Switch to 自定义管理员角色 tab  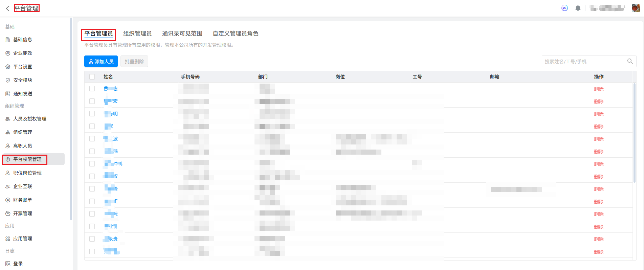click(x=236, y=33)
